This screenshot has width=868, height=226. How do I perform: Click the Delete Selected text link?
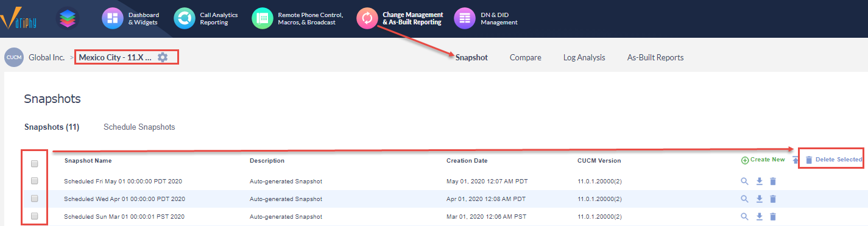click(x=839, y=160)
